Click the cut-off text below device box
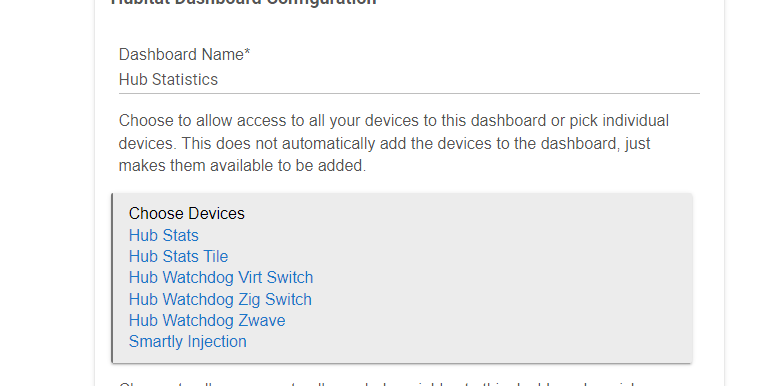Viewport: 775px width, 386px height. [376, 384]
